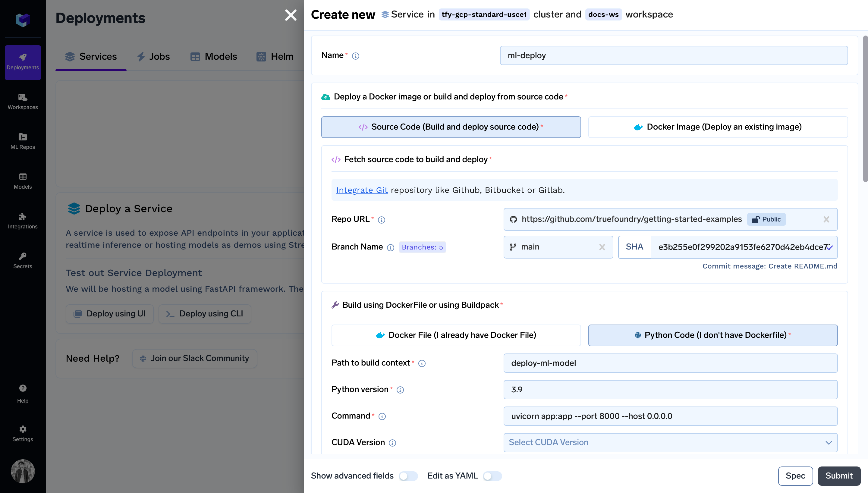868x493 pixels.
Task: Choose Docker File build option
Action: (x=456, y=335)
